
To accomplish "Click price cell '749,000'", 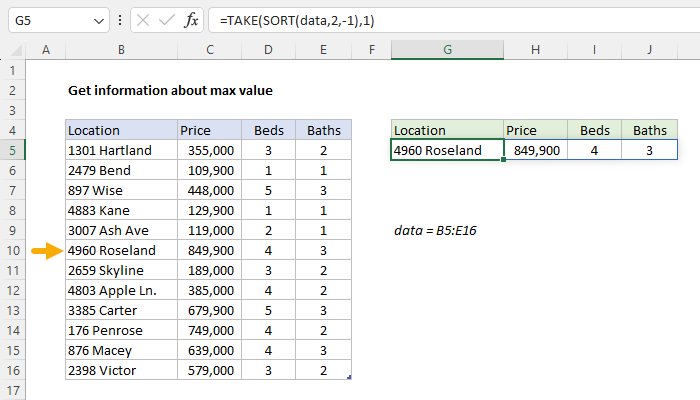I will click(209, 330).
